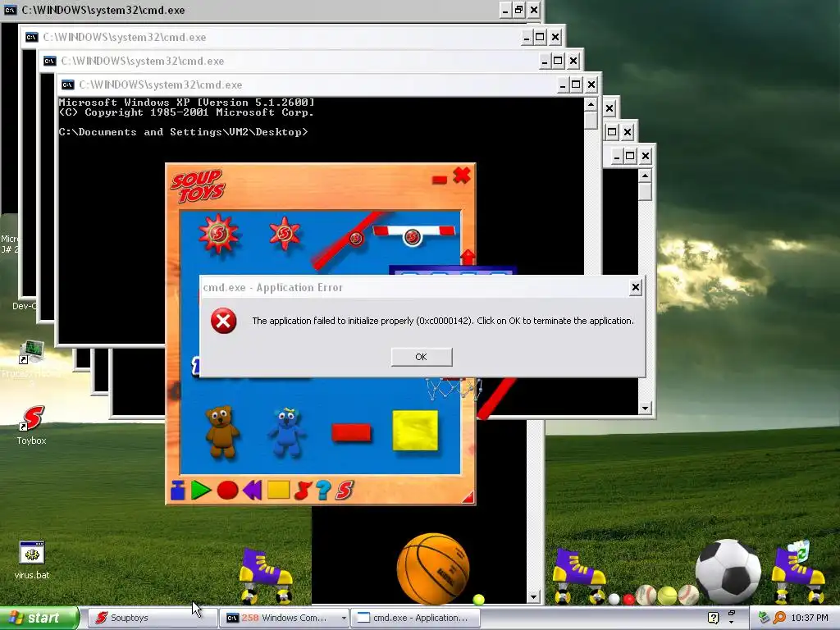The width and height of the screenshot is (840, 630).
Task: Pick the red and white seesaw bar toy
Action: (413, 234)
